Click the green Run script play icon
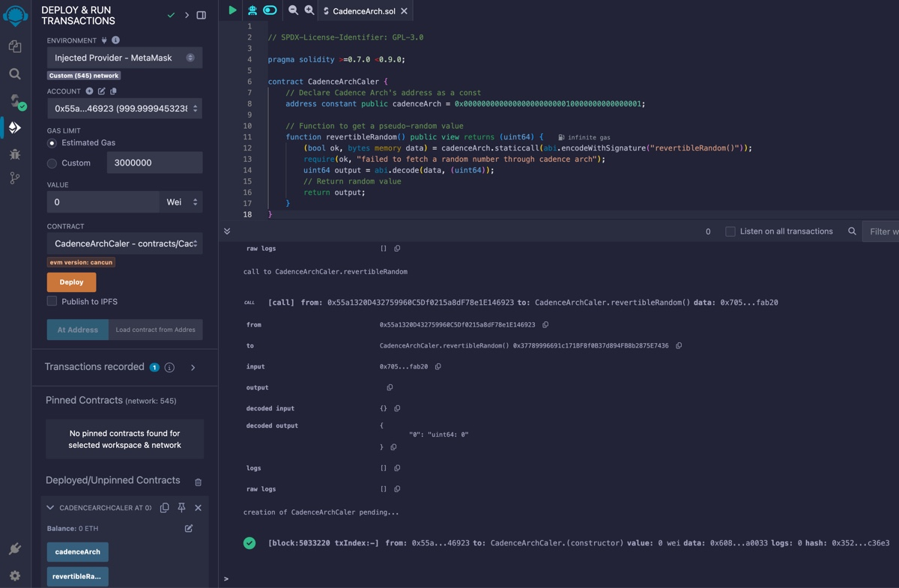This screenshot has height=588, width=899. click(x=232, y=10)
